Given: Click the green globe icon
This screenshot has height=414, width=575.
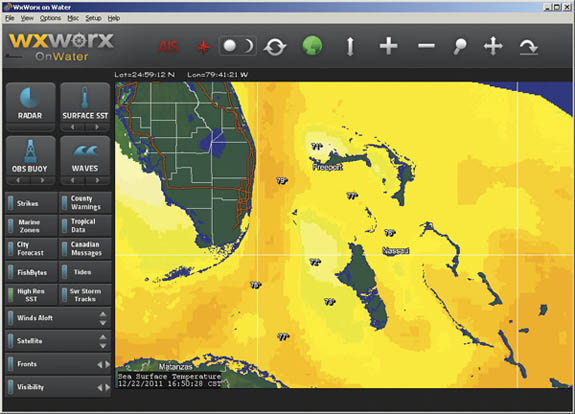Looking at the screenshot, I should coord(312,46).
